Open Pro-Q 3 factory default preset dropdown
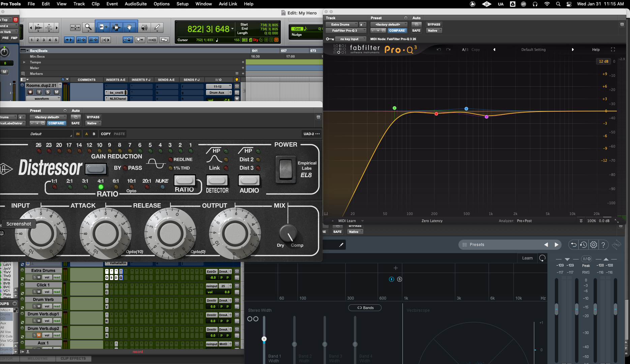 tap(389, 25)
